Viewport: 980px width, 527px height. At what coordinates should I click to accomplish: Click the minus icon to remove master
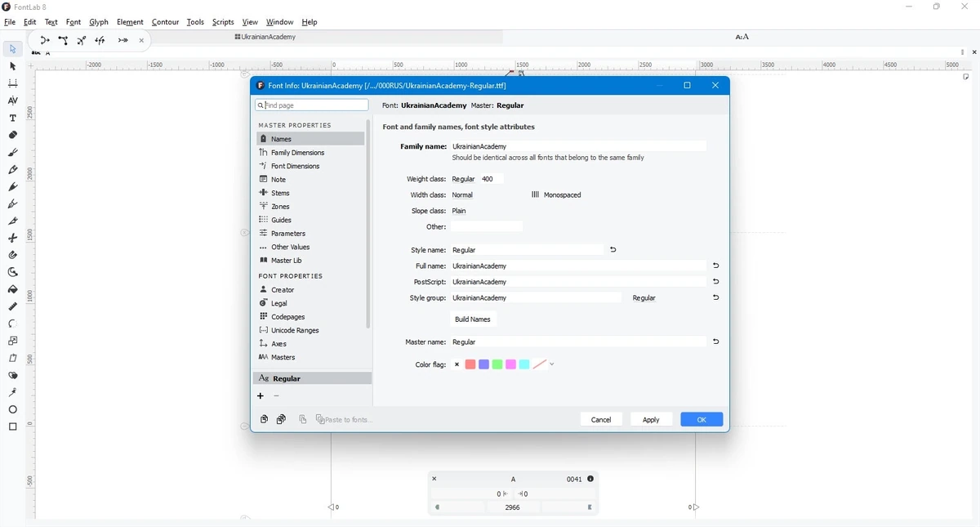[x=277, y=396]
